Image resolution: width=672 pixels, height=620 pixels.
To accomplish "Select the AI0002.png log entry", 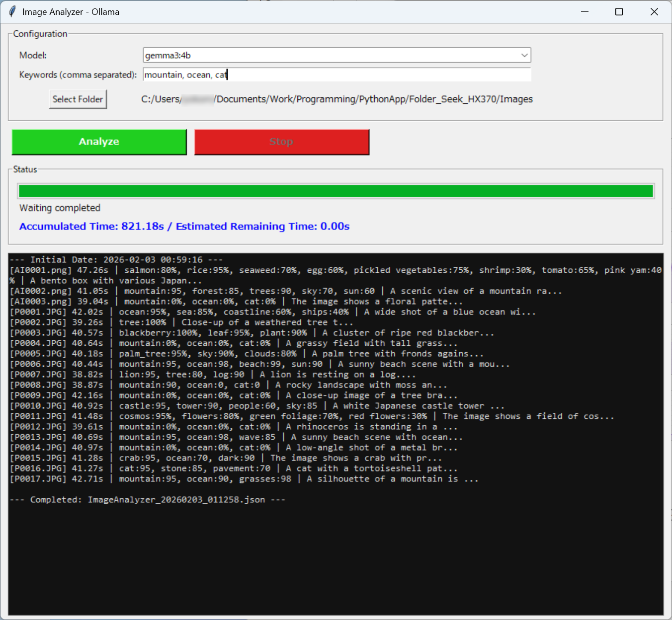I will pyautogui.click(x=286, y=291).
